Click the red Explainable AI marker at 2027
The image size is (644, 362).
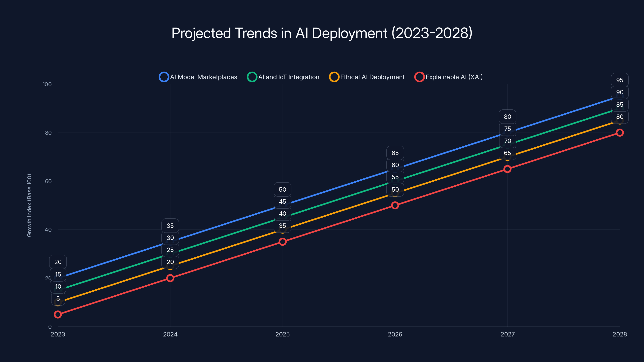coord(507,169)
